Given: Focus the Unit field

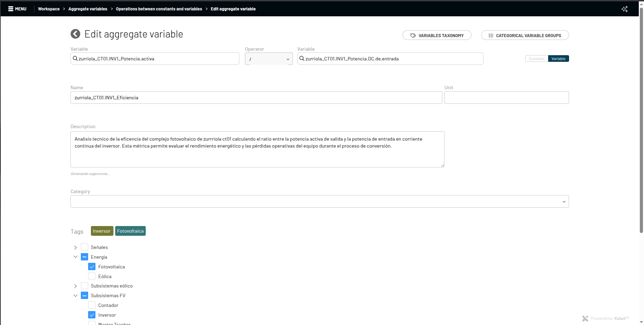Looking at the screenshot, I should (507, 98).
